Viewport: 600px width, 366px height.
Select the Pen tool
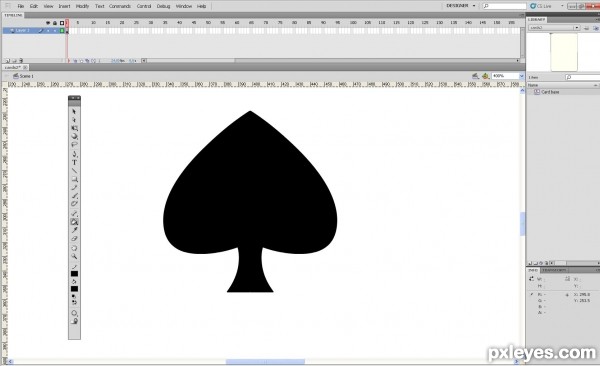[74, 154]
